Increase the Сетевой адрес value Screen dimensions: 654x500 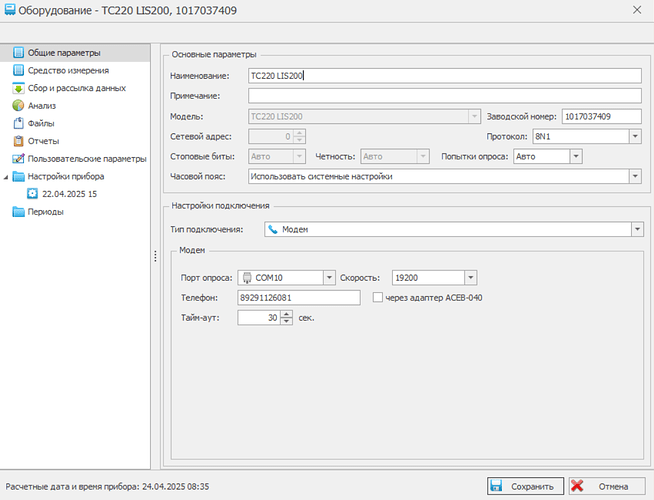pyautogui.click(x=299, y=133)
